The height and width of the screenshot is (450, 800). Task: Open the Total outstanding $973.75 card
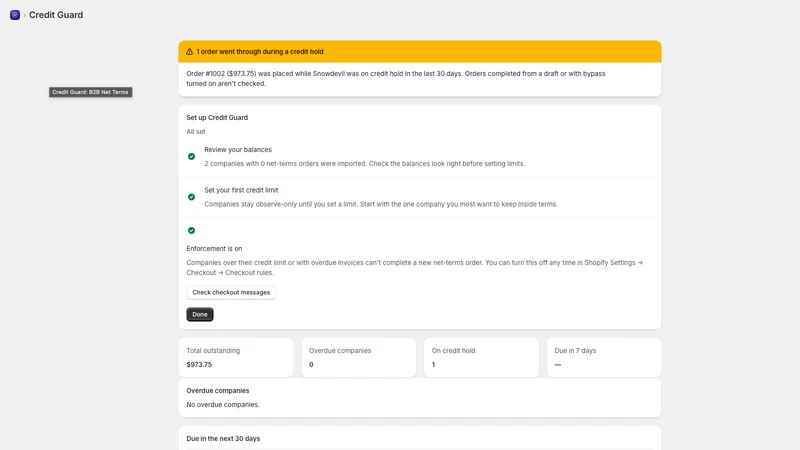click(236, 358)
